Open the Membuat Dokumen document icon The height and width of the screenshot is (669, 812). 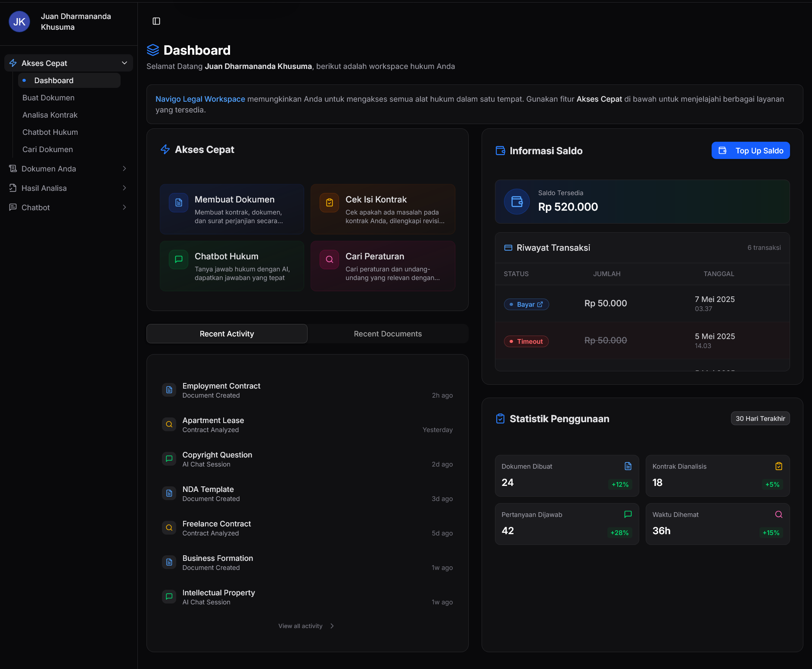[x=178, y=202]
